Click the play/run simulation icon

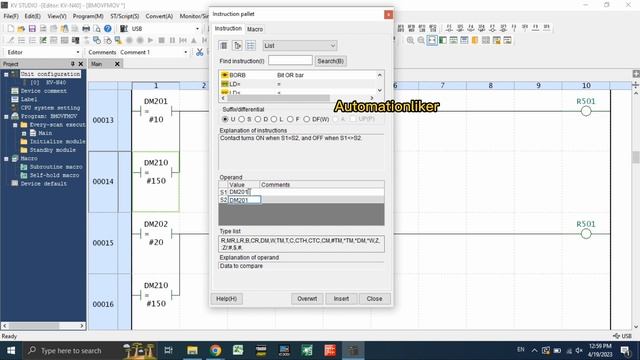pyautogui.click(x=151, y=40)
